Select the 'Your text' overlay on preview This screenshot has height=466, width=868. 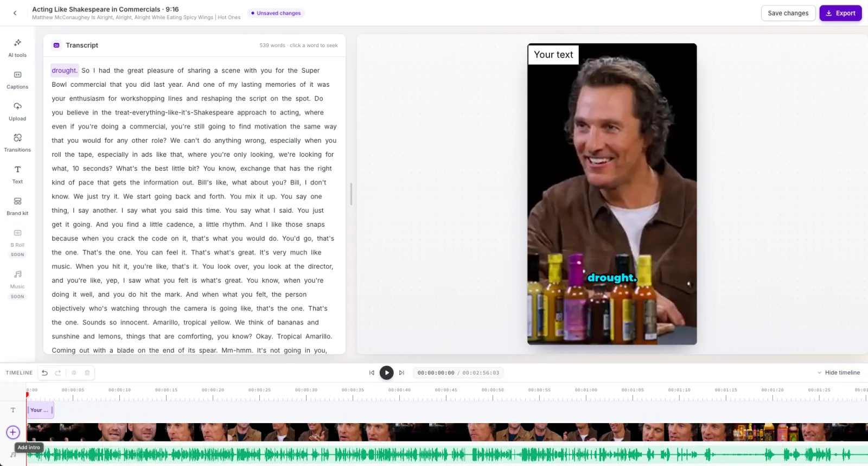[x=553, y=55]
